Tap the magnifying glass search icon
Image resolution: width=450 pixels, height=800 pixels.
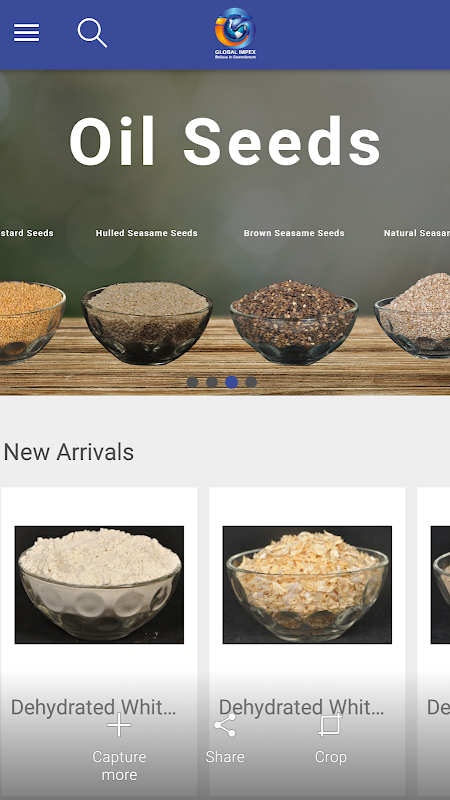tap(92, 33)
